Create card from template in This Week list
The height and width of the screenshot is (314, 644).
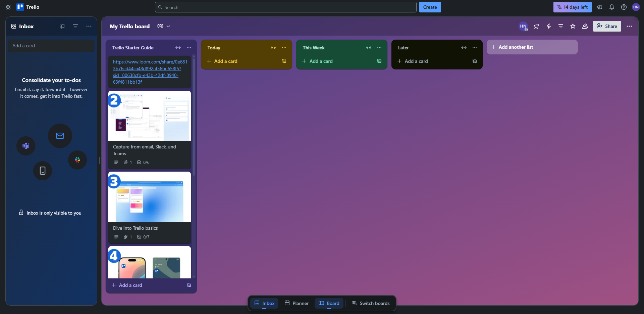tap(379, 61)
